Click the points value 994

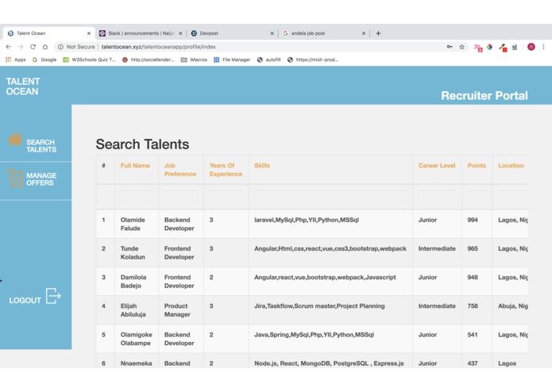coord(473,220)
